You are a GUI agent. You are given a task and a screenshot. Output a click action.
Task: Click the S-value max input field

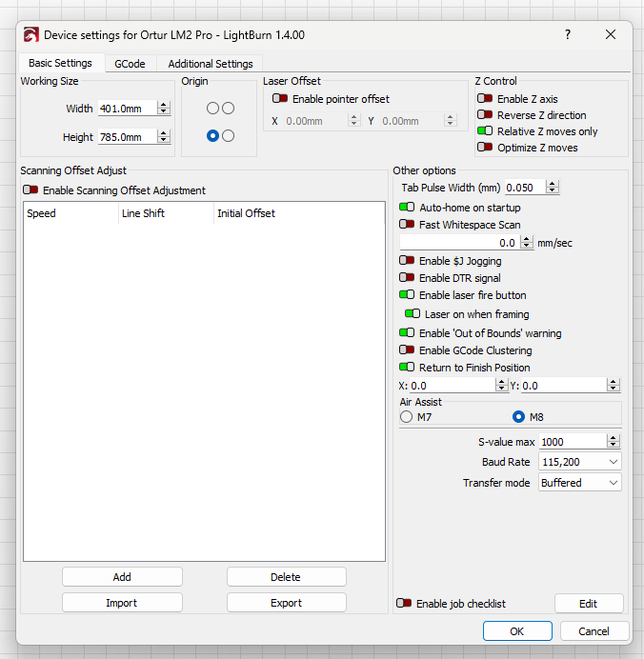pos(572,442)
